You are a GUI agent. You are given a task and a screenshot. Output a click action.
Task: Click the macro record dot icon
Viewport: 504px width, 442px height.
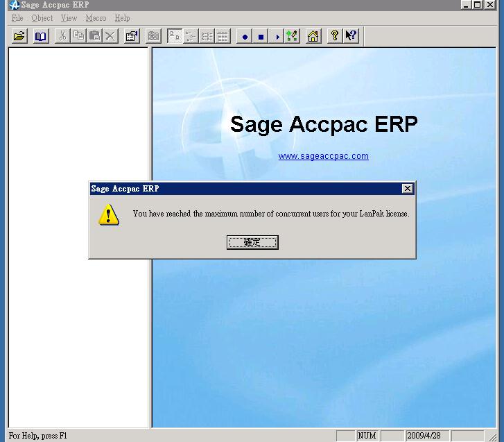(x=244, y=36)
